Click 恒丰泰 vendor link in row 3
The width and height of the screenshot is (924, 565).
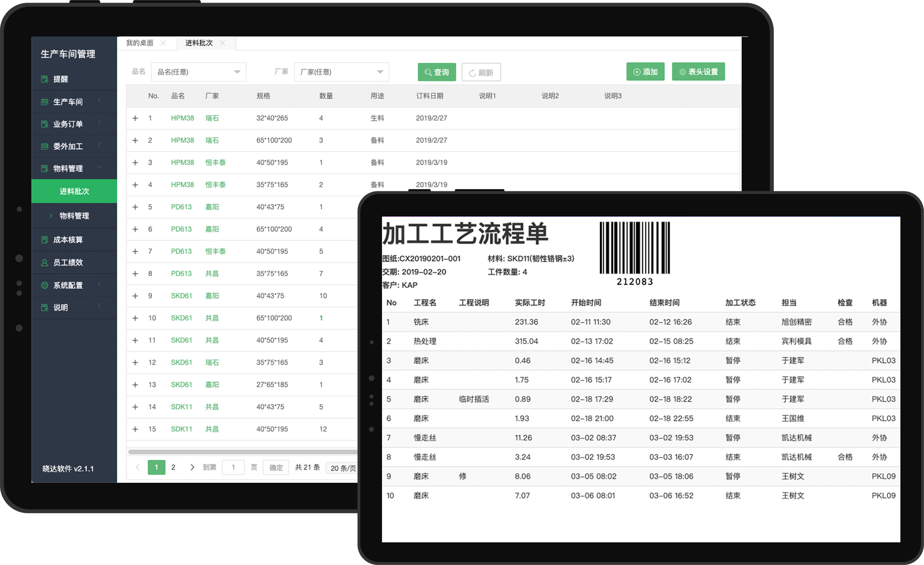[215, 162]
